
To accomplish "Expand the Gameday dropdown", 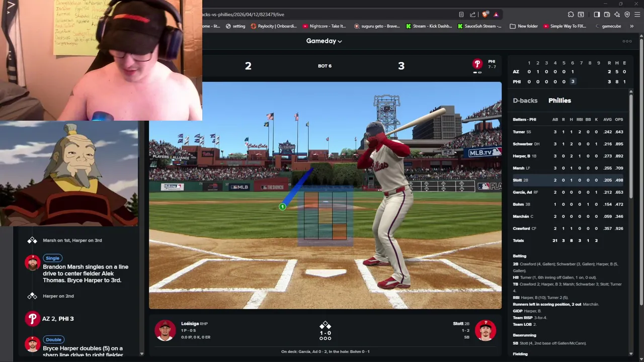I will pyautogui.click(x=324, y=41).
